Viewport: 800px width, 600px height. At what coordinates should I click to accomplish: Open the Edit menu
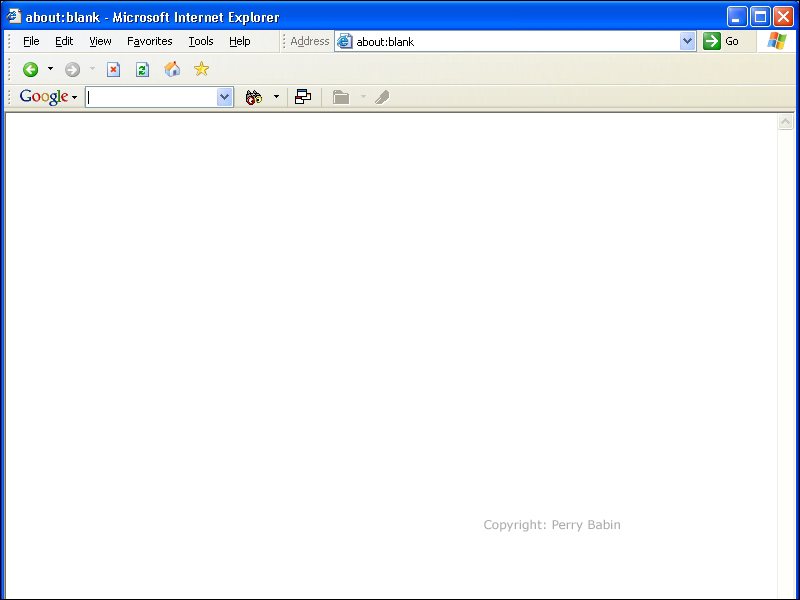coord(64,41)
